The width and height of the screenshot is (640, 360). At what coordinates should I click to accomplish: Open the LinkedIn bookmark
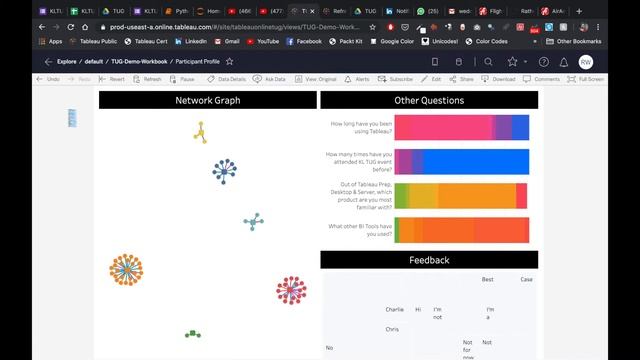pos(191,41)
